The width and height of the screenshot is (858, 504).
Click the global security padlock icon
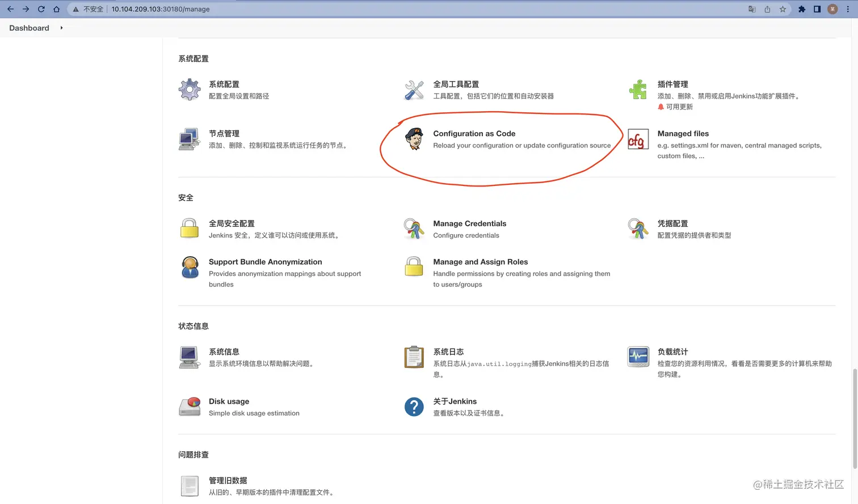click(x=190, y=228)
